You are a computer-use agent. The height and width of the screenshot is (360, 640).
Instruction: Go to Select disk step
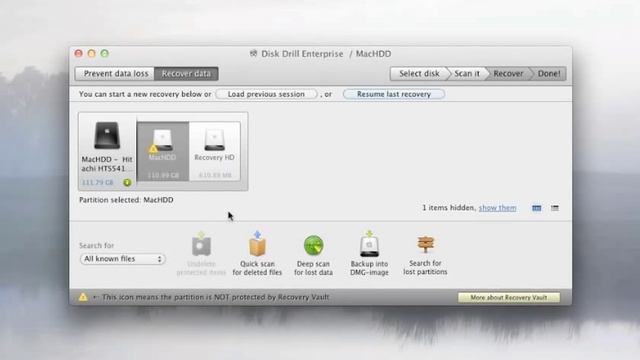tap(419, 73)
